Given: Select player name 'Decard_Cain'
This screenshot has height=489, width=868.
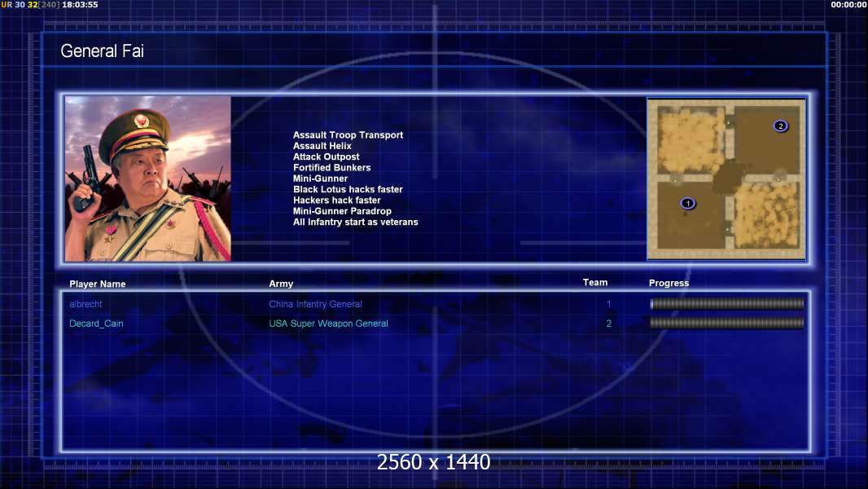Looking at the screenshot, I should pyautogui.click(x=96, y=324).
